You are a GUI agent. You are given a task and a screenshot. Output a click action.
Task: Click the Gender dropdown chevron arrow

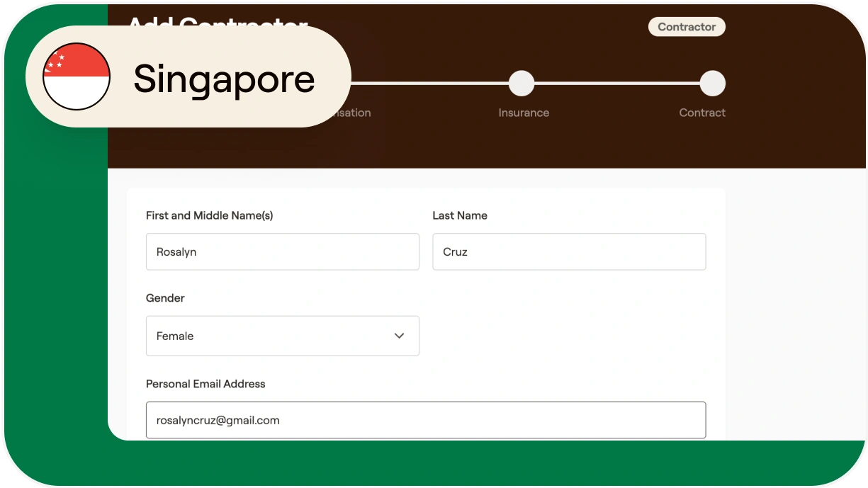coord(399,336)
